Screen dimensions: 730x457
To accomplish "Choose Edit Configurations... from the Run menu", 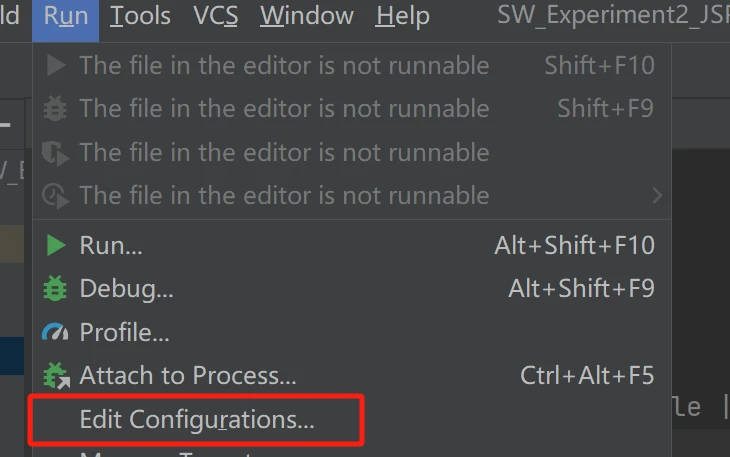I will 196,419.
